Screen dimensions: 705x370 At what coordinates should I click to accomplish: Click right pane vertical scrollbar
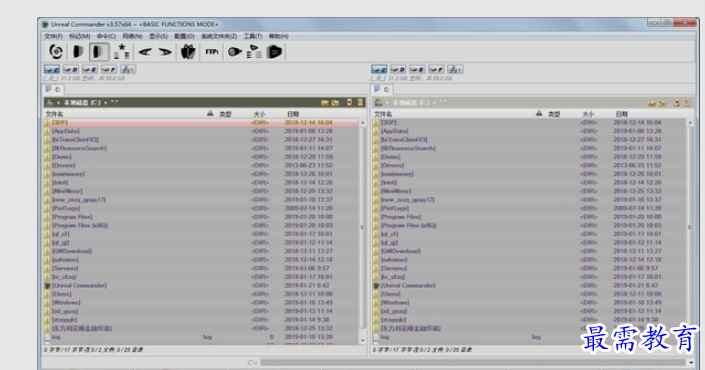690,227
